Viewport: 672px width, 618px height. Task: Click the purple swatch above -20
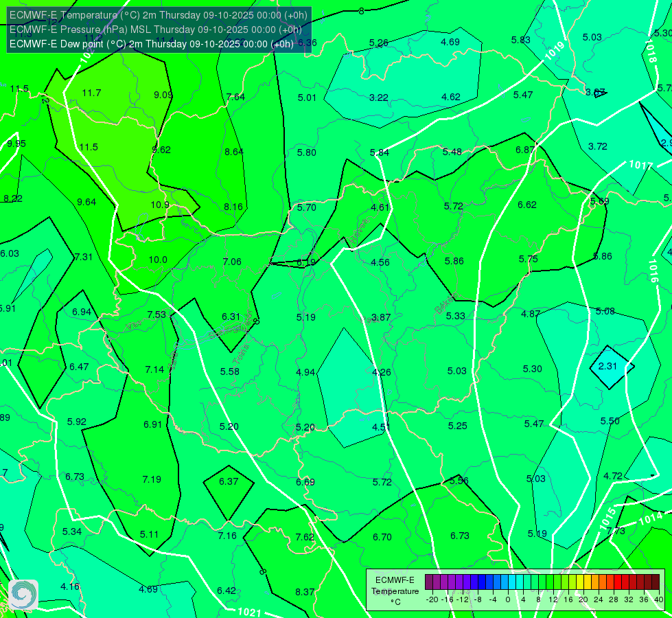(429, 582)
